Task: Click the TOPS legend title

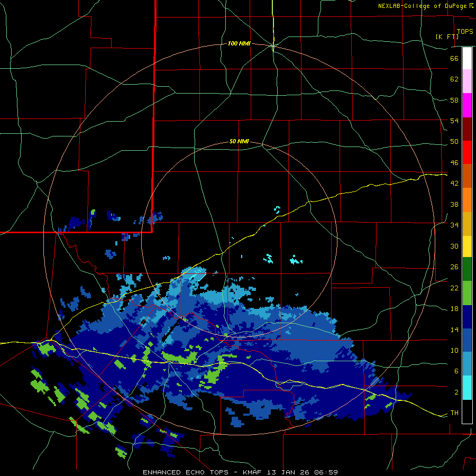Action: point(465,31)
